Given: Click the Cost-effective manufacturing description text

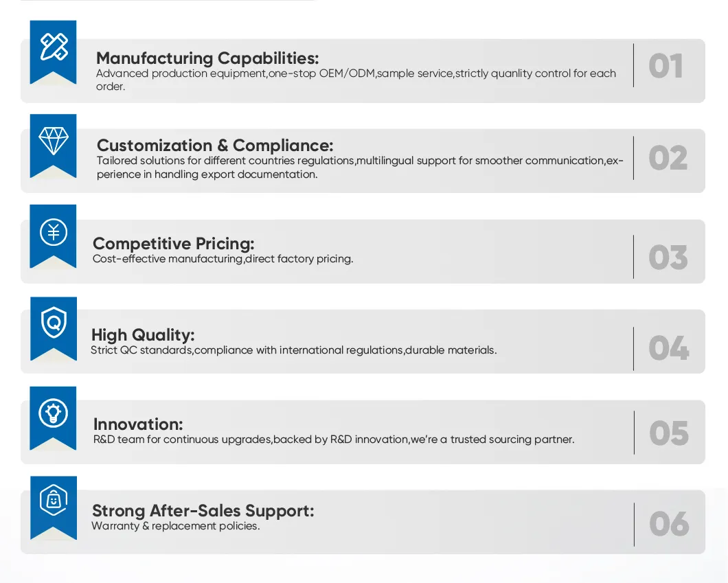Looking at the screenshot, I should (x=223, y=260).
